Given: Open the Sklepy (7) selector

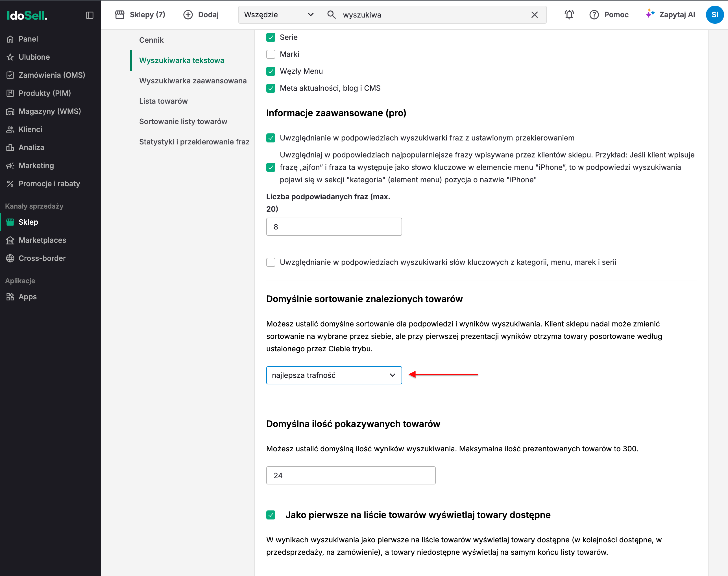Looking at the screenshot, I should click(x=140, y=14).
